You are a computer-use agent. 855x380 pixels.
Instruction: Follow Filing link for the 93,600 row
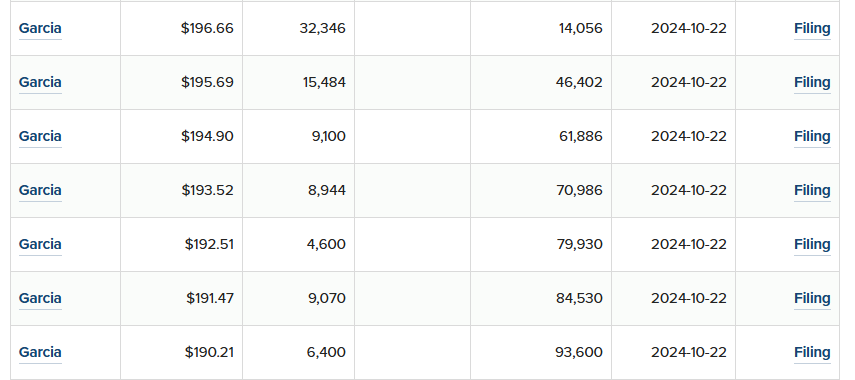coord(812,352)
